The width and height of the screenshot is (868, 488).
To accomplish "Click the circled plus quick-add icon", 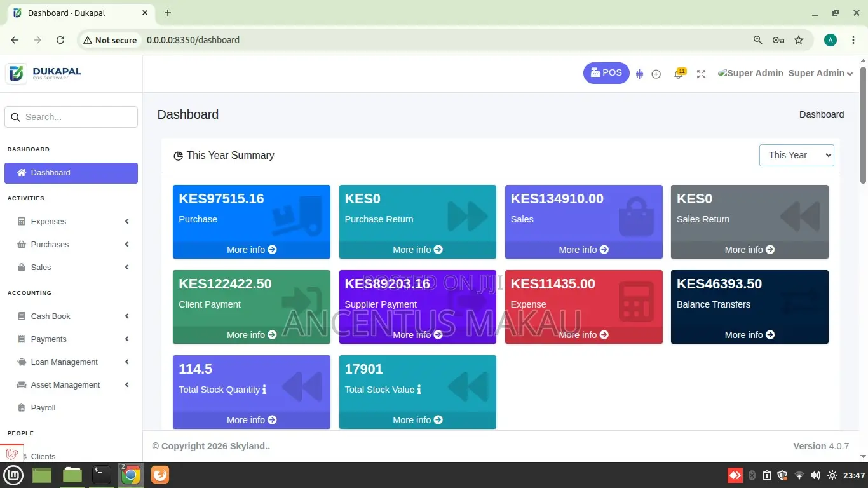I will pyautogui.click(x=656, y=74).
